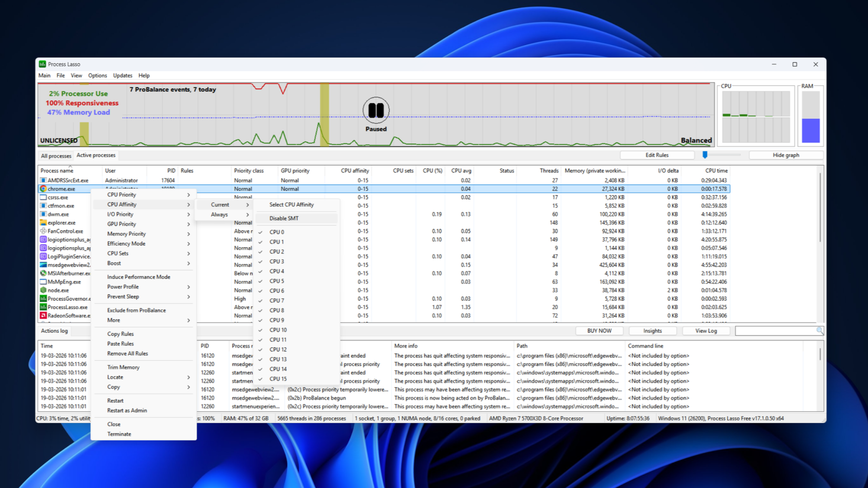Click the RadeonSoftware.exe process icon
The height and width of the screenshot is (488, 868).
click(44, 316)
